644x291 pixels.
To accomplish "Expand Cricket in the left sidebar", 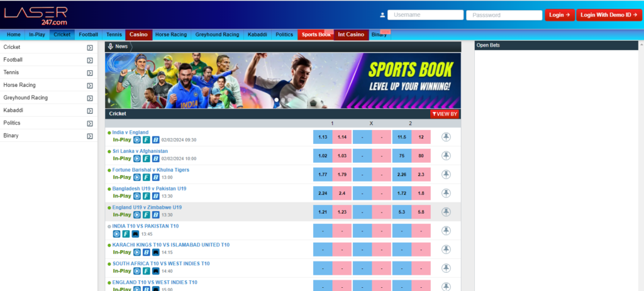I will coord(90,48).
